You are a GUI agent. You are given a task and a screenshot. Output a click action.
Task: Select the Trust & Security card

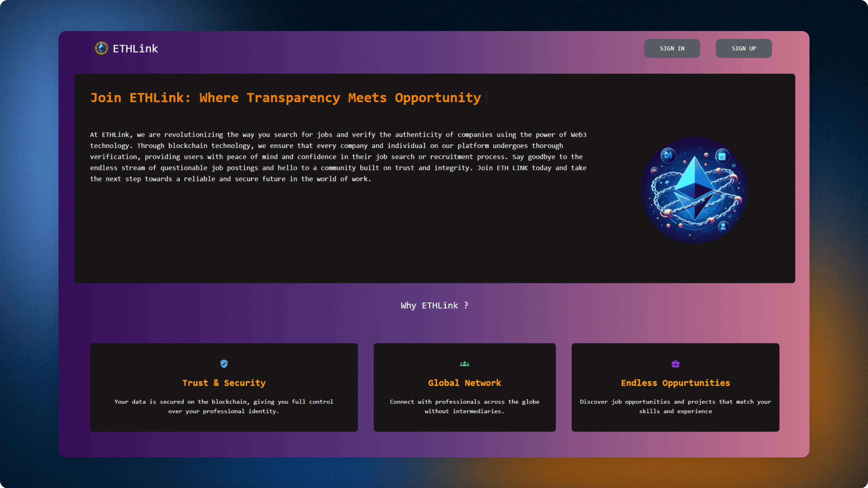tap(224, 387)
